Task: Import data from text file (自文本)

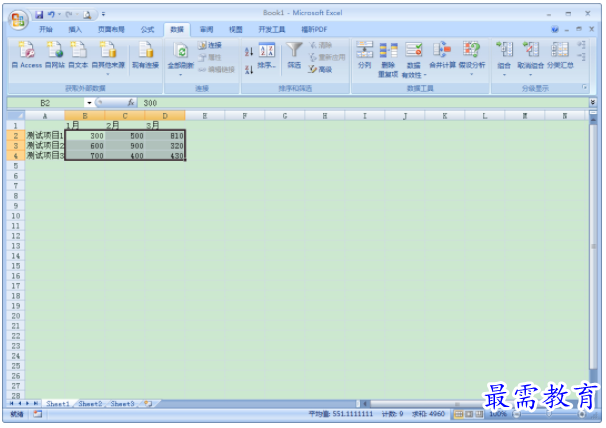Action: click(78, 55)
